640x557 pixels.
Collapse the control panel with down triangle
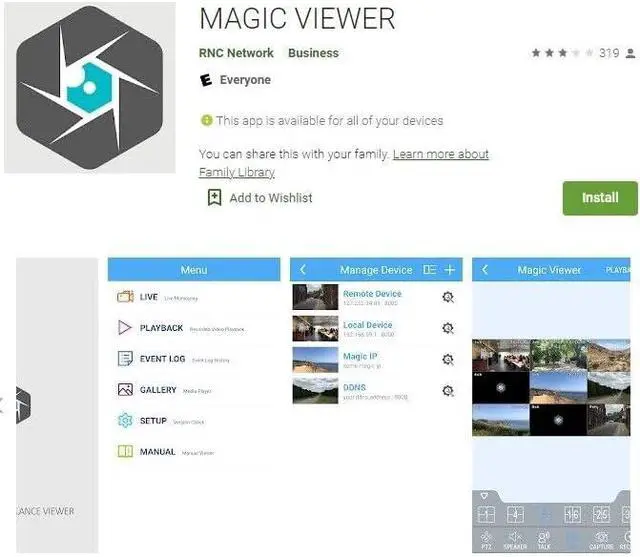click(484, 496)
